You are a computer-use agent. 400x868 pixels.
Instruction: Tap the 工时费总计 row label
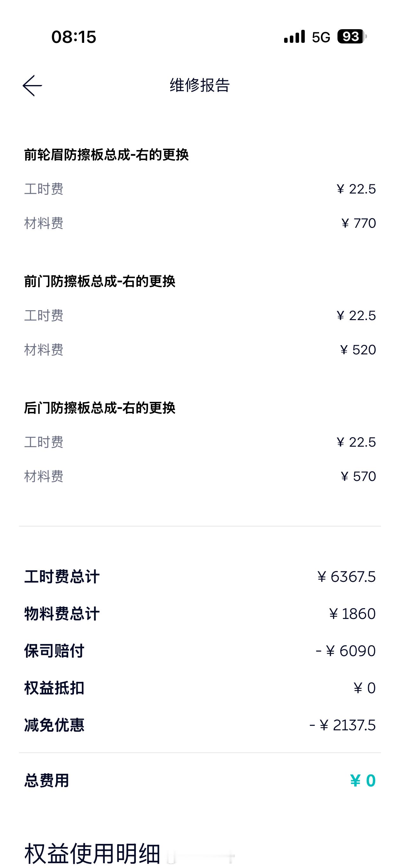pyautogui.click(x=62, y=576)
